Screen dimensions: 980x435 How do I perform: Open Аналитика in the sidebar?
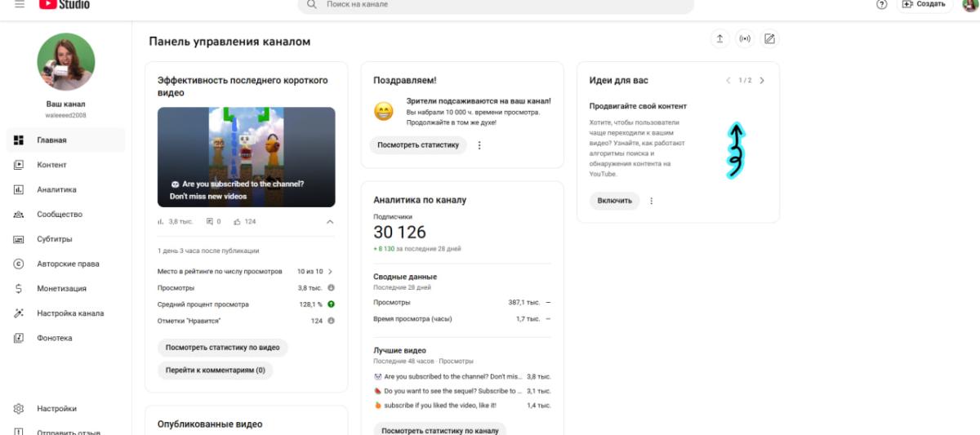[65, 189]
